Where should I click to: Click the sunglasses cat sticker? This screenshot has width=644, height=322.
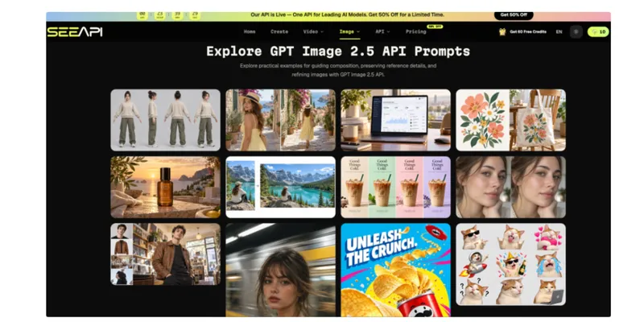pyautogui.click(x=473, y=237)
